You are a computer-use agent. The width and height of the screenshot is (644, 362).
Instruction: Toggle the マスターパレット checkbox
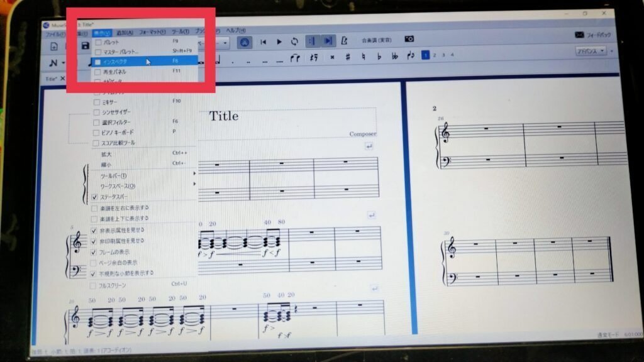(x=98, y=52)
